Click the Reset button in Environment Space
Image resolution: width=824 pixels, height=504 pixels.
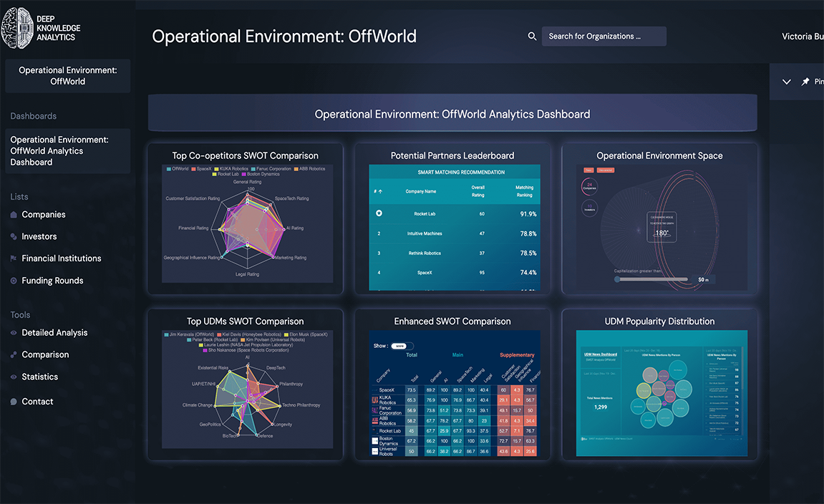(588, 170)
